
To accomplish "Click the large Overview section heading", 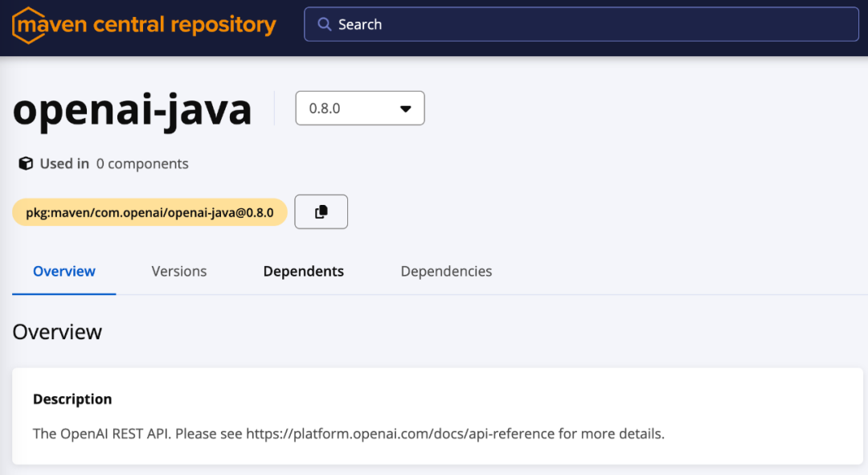I will click(57, 332).
